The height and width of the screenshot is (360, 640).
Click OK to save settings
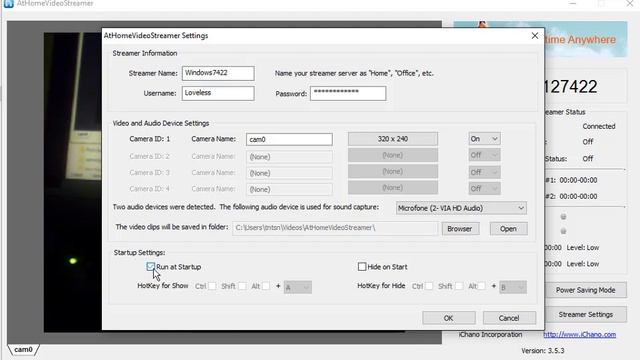[x=449, y=318]
